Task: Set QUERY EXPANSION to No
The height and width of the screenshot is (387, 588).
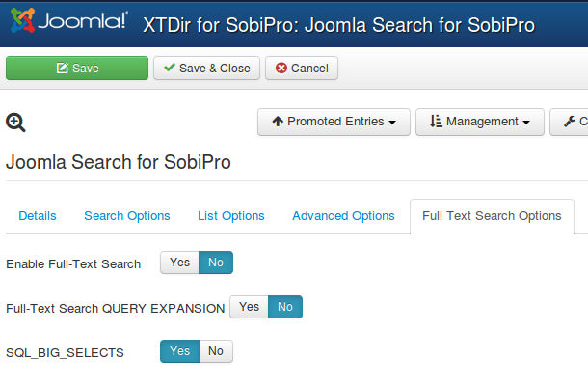Action: 285,307
